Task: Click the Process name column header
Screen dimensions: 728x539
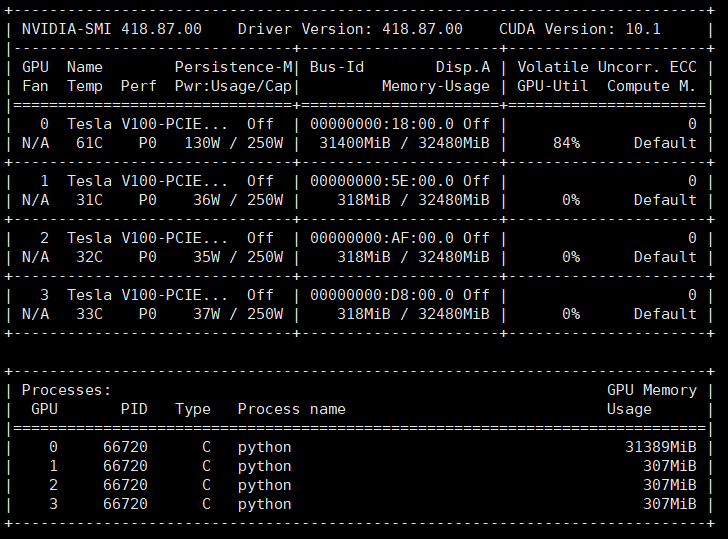Action: [291, 409]
